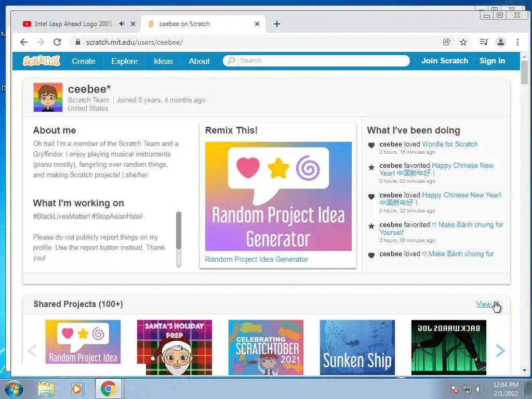Show previous shared projects with left arrow
The width and height of the screenshot is (532, 399).
click(32, 351)
